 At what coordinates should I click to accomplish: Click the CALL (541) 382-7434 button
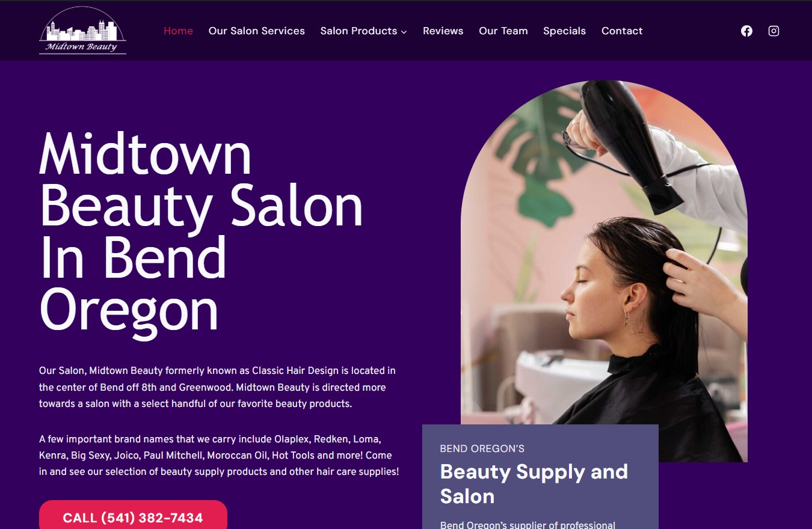pos(133,516)
